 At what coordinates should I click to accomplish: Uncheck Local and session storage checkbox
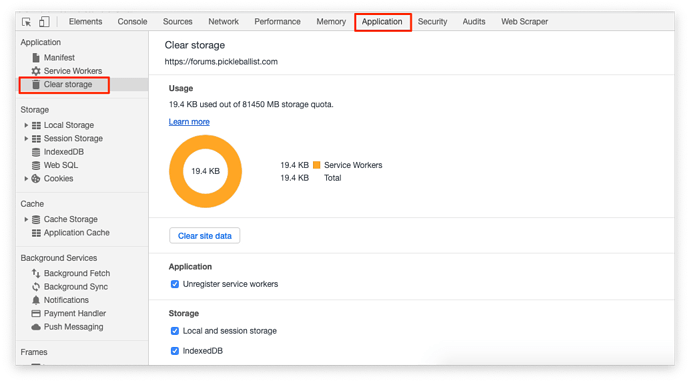click(175, 331)
